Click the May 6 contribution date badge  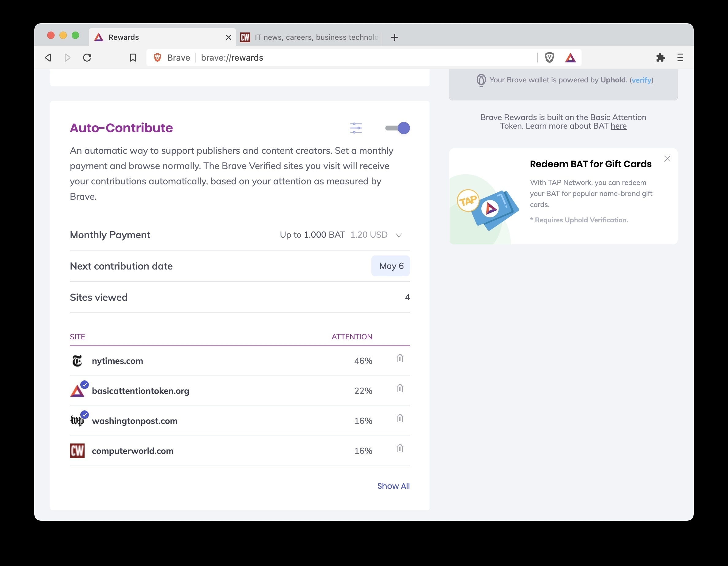[x=390, y=266]
